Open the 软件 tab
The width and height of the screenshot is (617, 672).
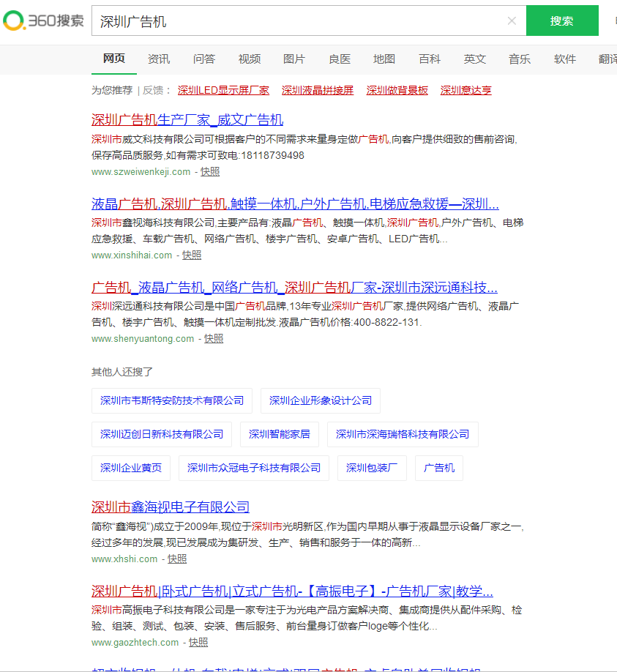coord(565,59)
